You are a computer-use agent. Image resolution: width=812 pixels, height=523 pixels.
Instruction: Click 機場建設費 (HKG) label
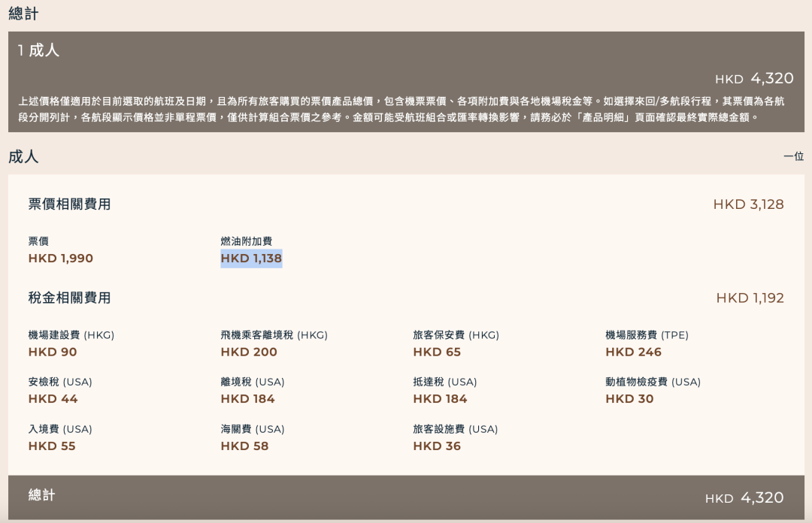[x=71, y=335]
